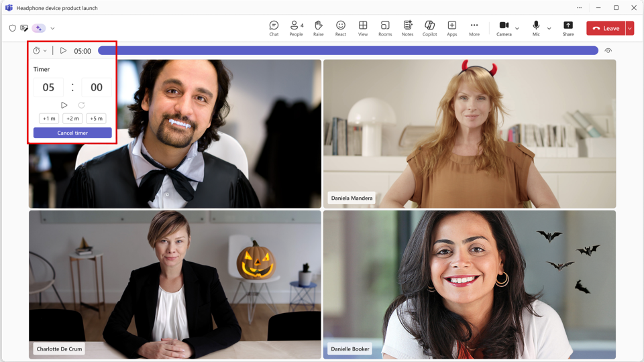
Task: Click the shield security icon
Action: (12, 28)
